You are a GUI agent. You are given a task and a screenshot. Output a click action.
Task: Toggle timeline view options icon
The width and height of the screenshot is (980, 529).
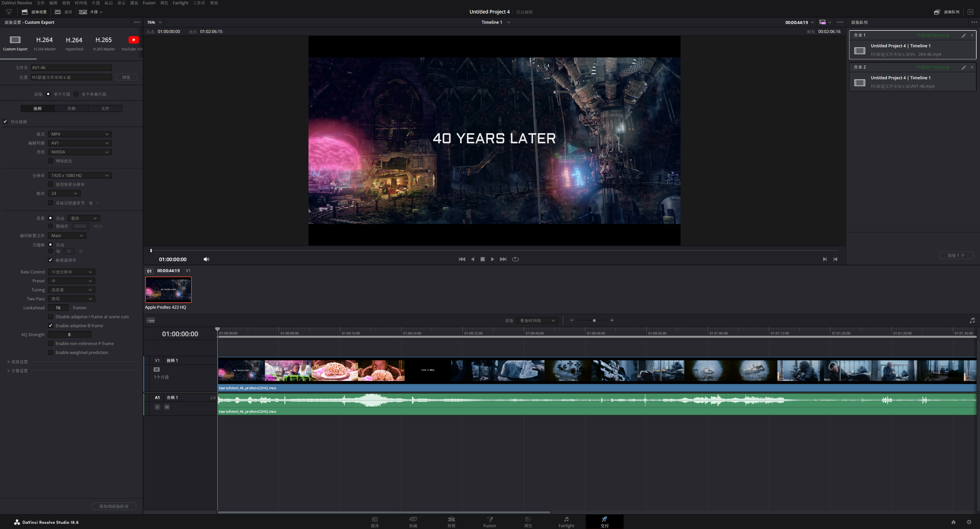[x=151, y=320]
